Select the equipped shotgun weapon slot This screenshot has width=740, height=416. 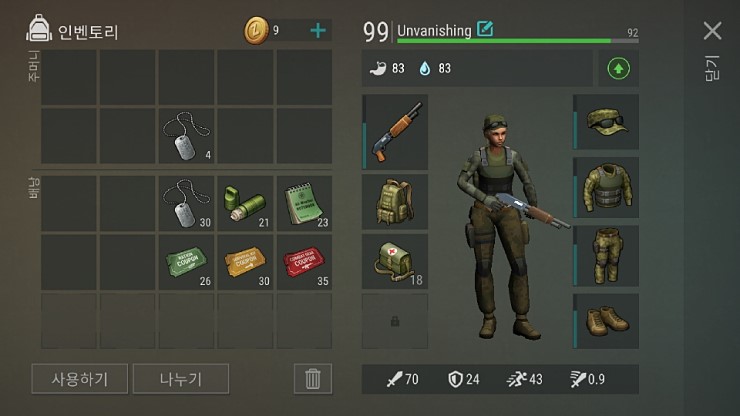tap(395, 132)
